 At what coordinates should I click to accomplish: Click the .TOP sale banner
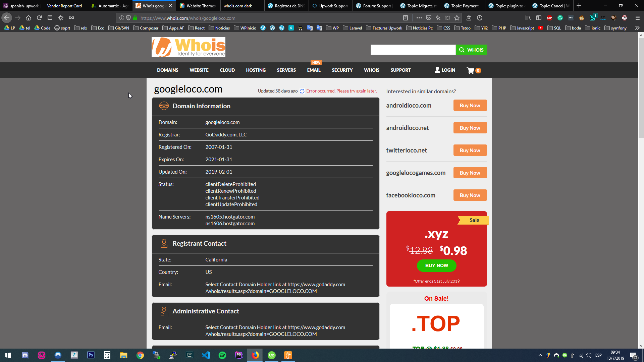click(x=436, y=326)
